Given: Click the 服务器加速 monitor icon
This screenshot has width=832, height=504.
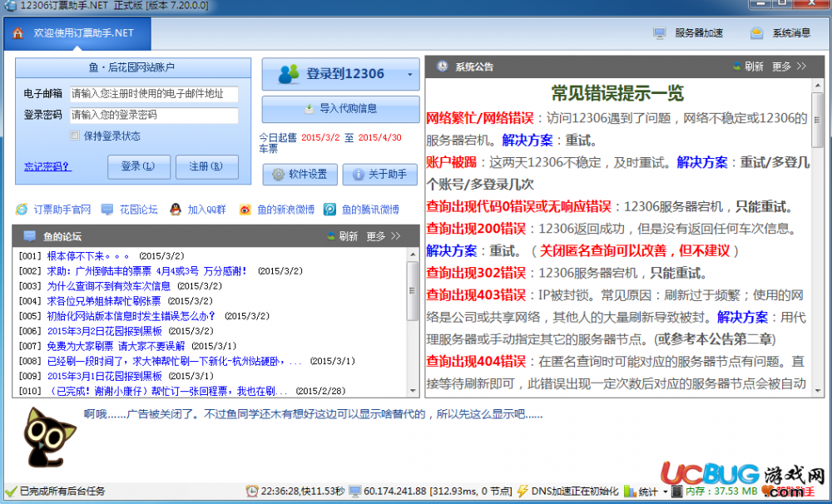Looking at the screenshot, I should [660, 33].
